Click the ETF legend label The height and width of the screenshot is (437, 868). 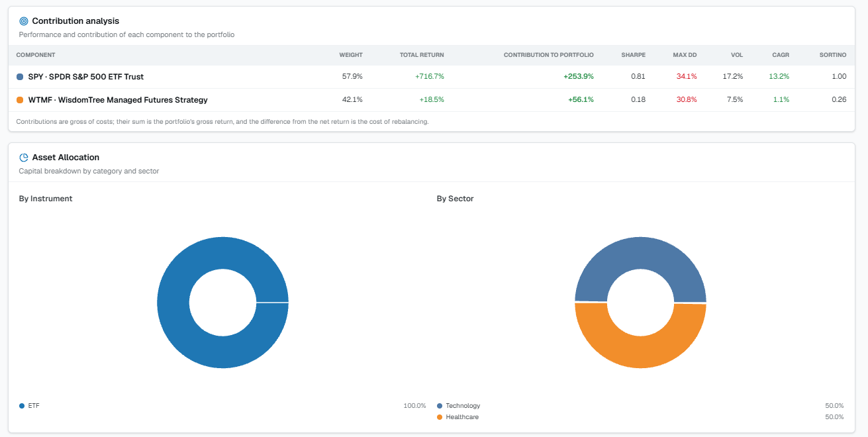click(33, 405)
